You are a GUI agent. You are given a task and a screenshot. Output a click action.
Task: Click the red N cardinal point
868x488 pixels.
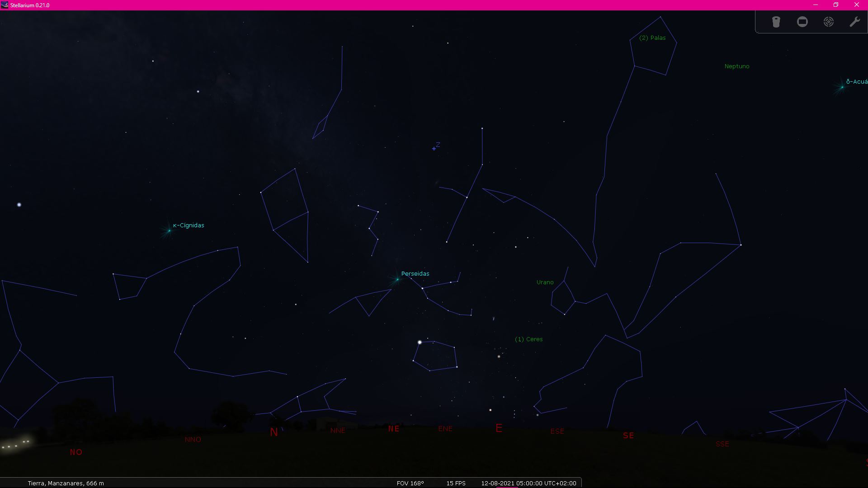click(x=274, y=432)
